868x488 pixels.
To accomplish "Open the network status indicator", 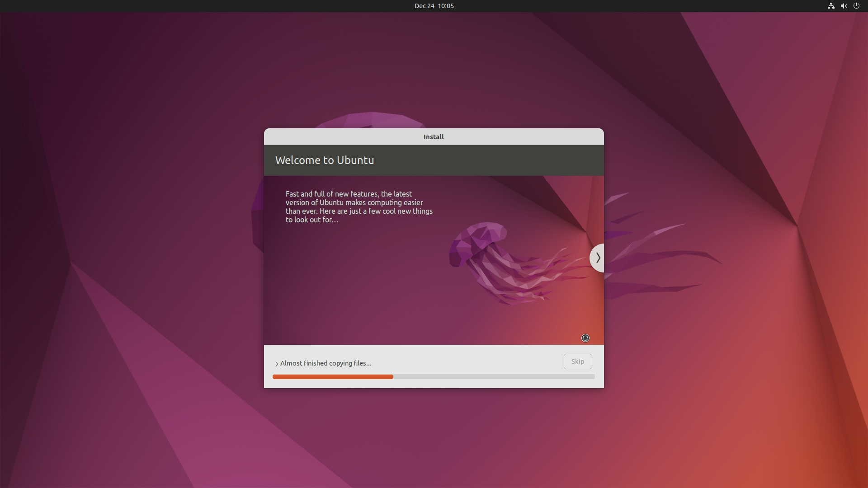I will pos(831,6).
